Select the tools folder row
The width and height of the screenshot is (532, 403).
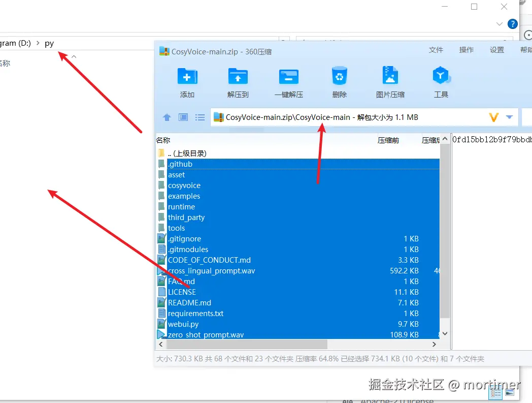(x=298, y=228)
